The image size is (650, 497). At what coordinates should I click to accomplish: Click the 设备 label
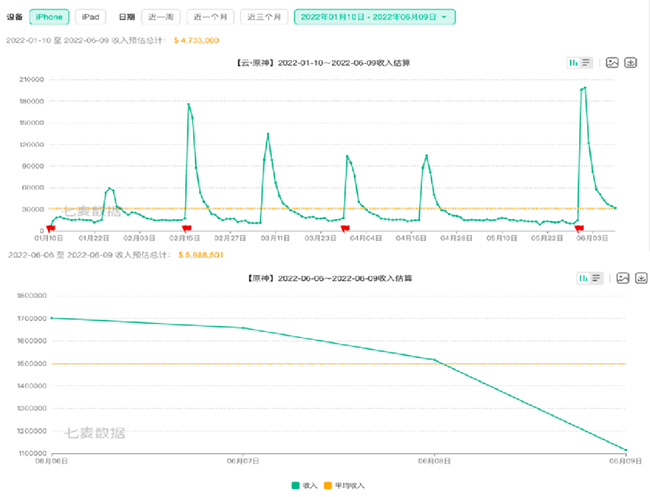(x=15, y=17)
